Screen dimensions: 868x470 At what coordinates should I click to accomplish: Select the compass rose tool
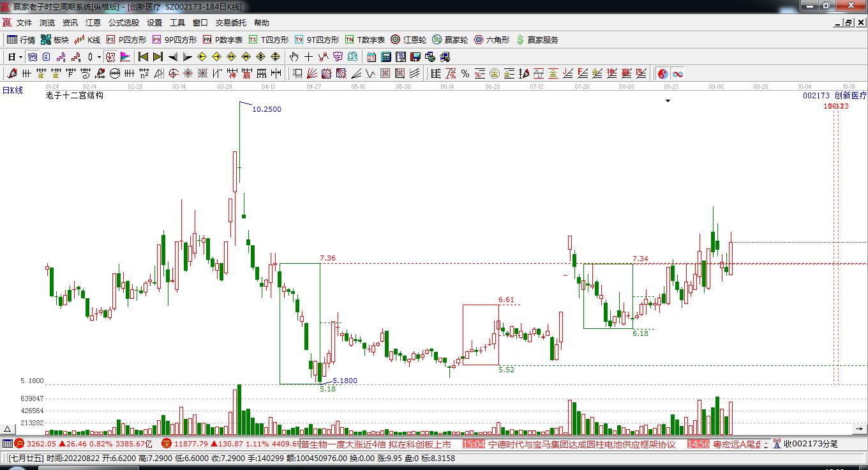pyautogui.click(x=188, y=73)
